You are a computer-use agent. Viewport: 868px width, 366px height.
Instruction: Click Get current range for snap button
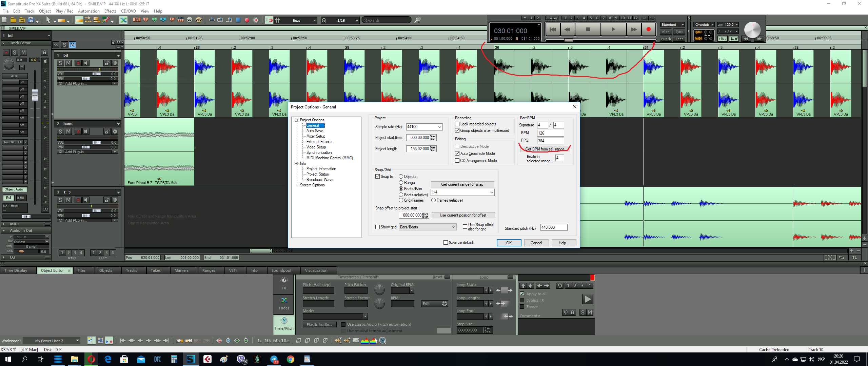pyautogui.click(x=462, y=184)
